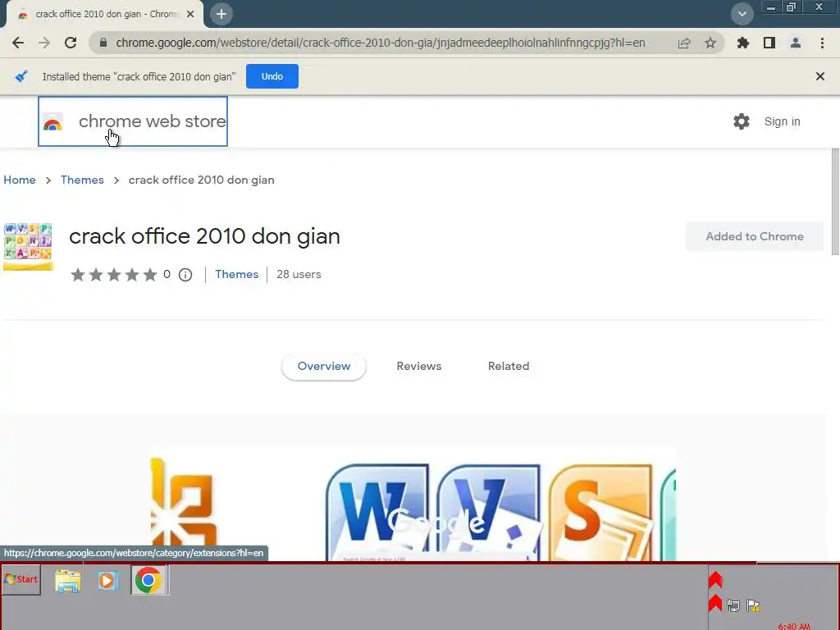This screenshot has width=840, height=630.
Task: Click the 'crack office 2010 don gian' heading
Action: pos(204,236)
